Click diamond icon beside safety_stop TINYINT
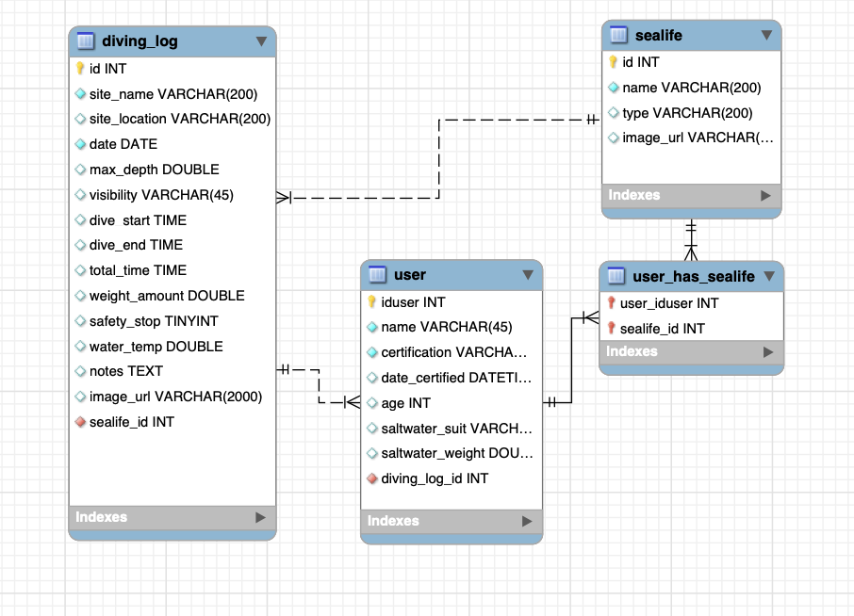Screen dimensions: 854x616 pos(81,321)
